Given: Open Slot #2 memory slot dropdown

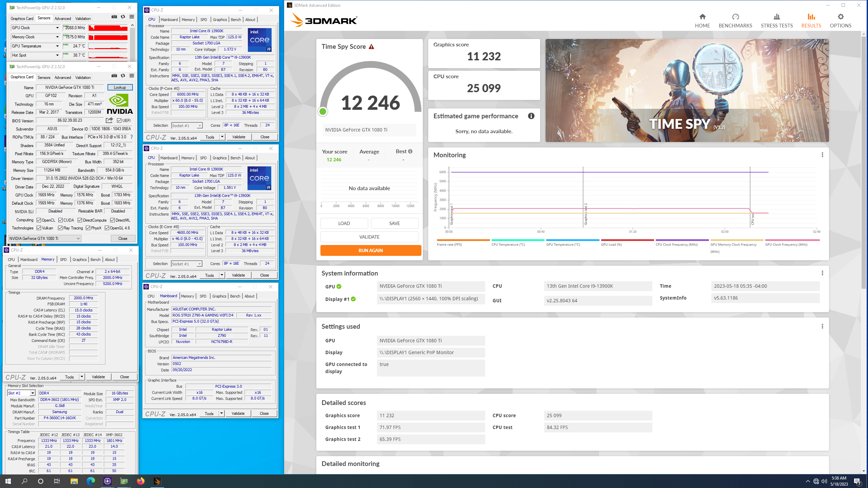Looking at the screenshot, I should click(x=21, y=393).
